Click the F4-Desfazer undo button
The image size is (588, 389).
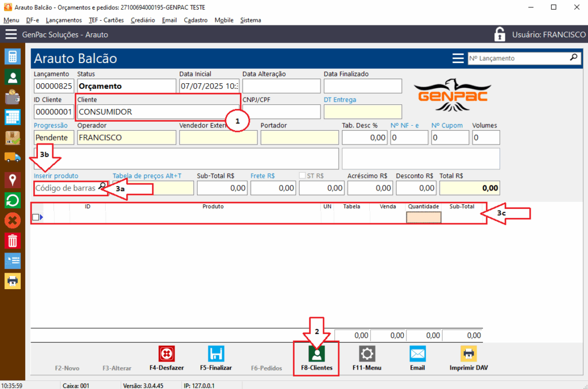pyautogui.click(x=167, y=358)
